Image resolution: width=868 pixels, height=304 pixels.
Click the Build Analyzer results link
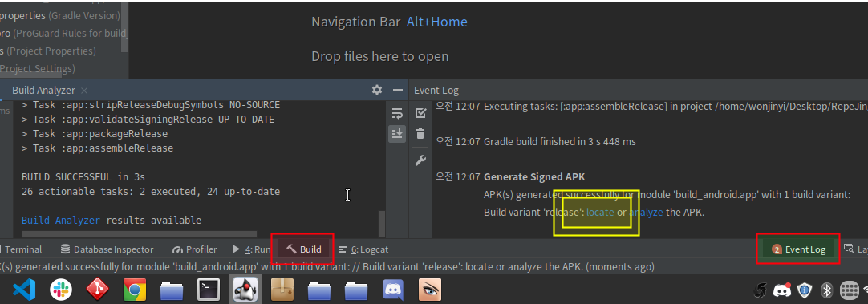(x=61, y=221)
